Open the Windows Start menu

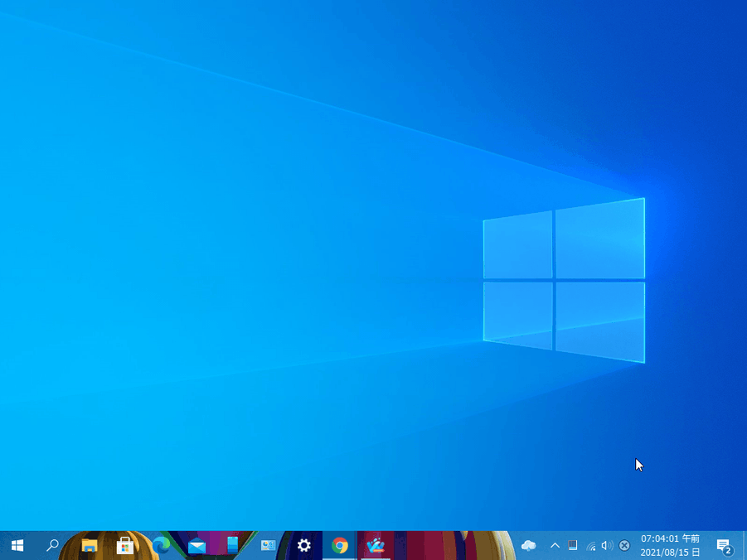pyautogui.click(x=17, y=545)
